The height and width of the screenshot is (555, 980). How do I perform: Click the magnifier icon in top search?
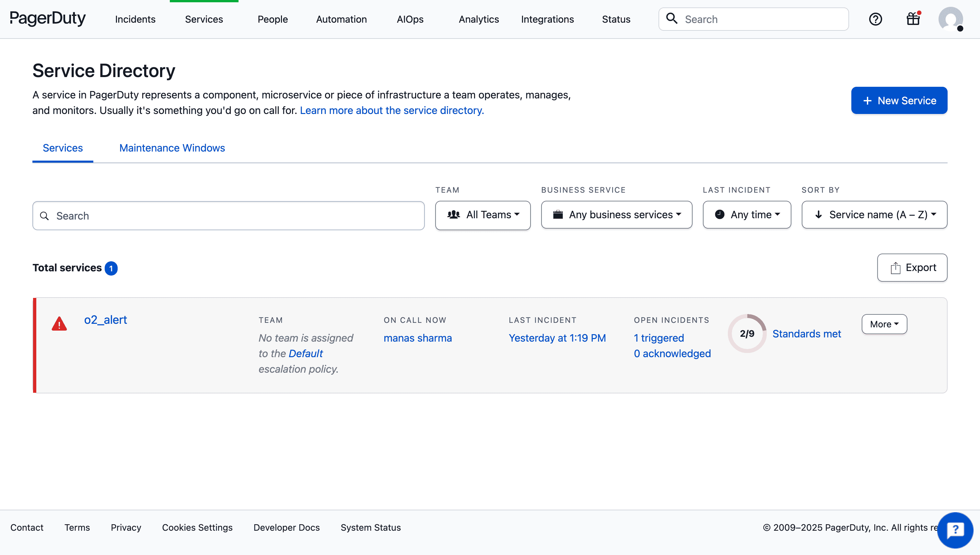tap(672, 19)
